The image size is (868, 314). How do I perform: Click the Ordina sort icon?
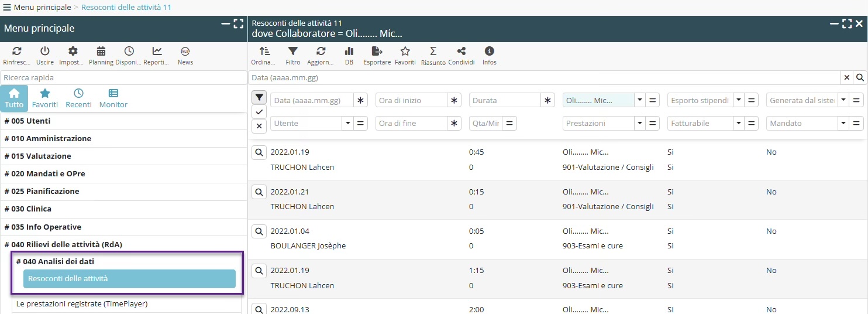coord(264,52)
